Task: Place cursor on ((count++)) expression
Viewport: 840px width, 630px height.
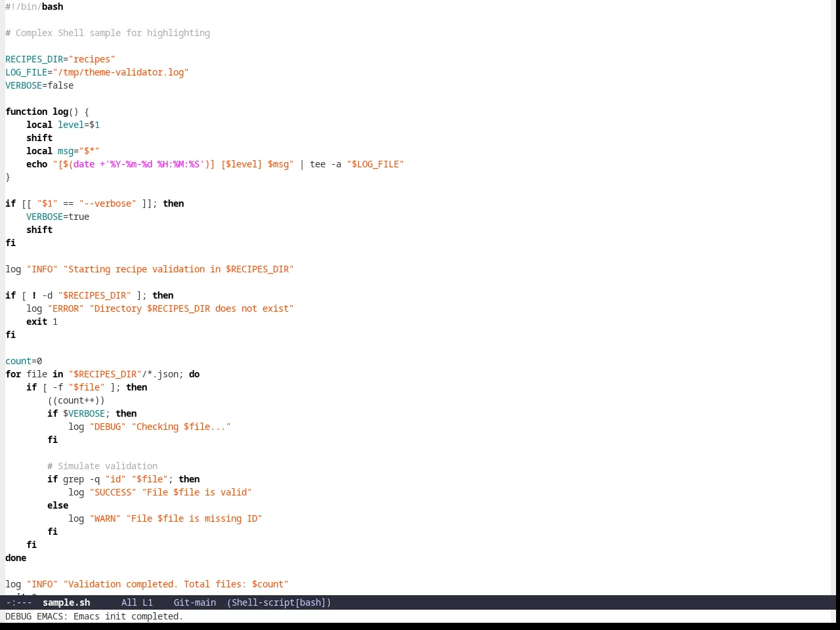Action: (76, 400)
